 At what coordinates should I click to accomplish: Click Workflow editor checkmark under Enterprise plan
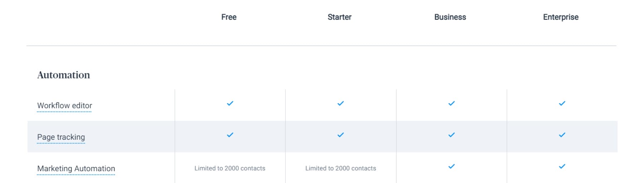pos(562,103)
